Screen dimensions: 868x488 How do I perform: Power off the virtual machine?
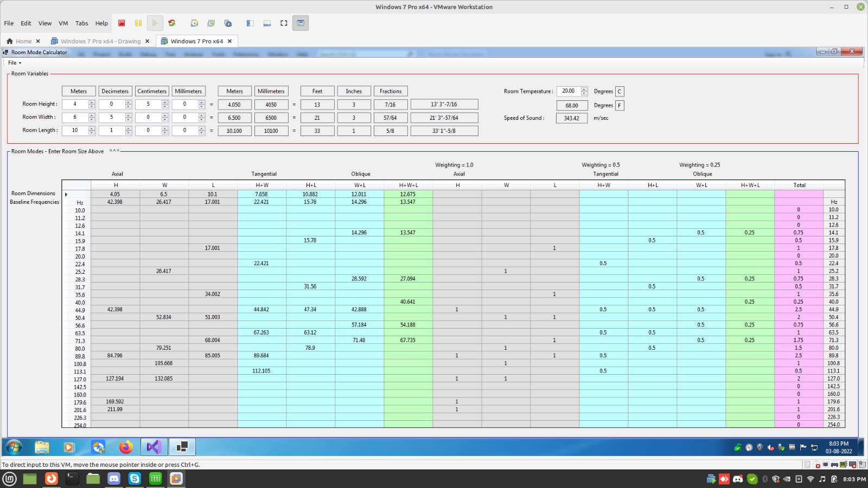point(122,23)
